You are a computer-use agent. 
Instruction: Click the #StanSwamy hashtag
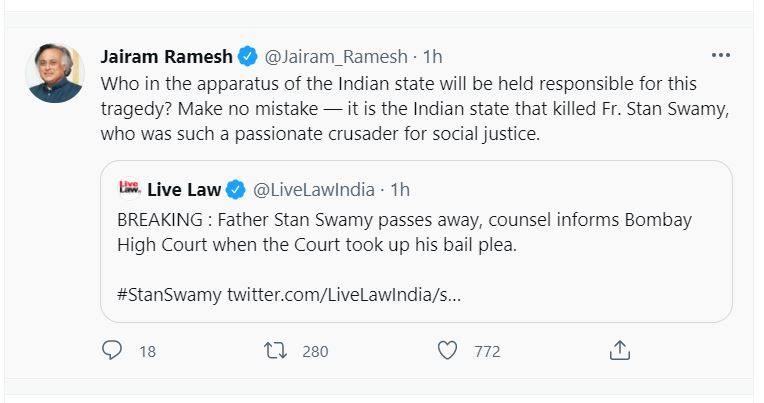pos(169,295)
